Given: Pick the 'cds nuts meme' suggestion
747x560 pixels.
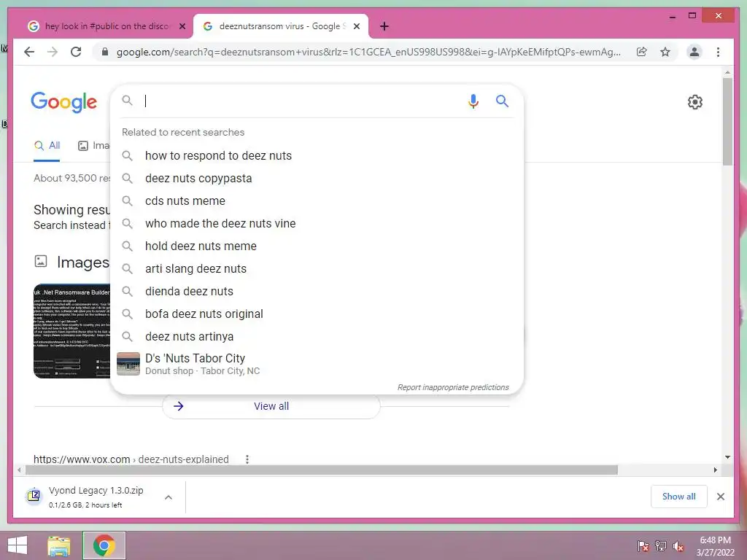Looking at the screenshot, I should tap(185, 201).
